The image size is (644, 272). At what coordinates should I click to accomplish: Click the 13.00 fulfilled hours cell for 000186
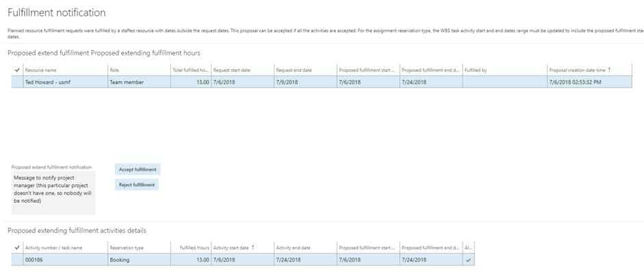[x=191, y=260]
